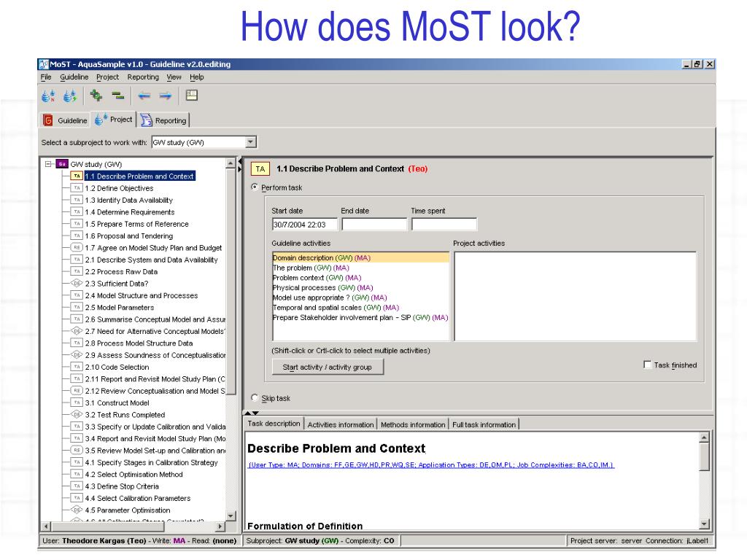This screenshot has height=560, width=747.
Task: Click the purple Su icon of GW study
Action: pyautogui.click(x=62, y=164)
